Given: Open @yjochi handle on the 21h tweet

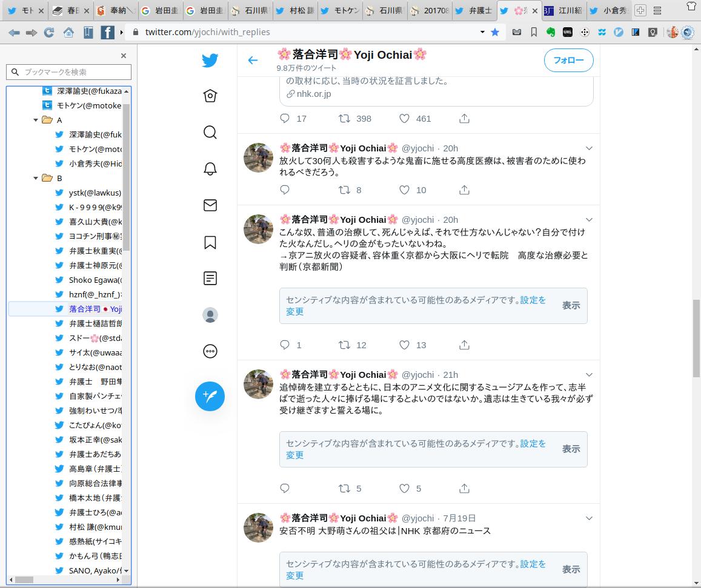Looking at the screenshot, I should click(x=417, y=375).
